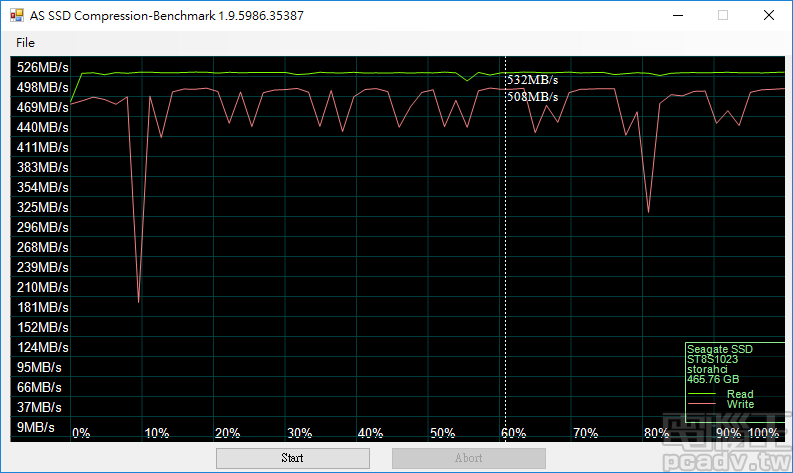This screenshot has width=793, height=473.
Task: Click the 210MB/s axis label
Action: pos(42,287)
